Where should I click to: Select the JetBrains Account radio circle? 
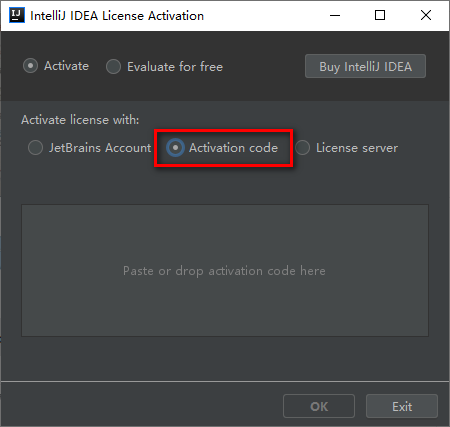click(35, 148)
